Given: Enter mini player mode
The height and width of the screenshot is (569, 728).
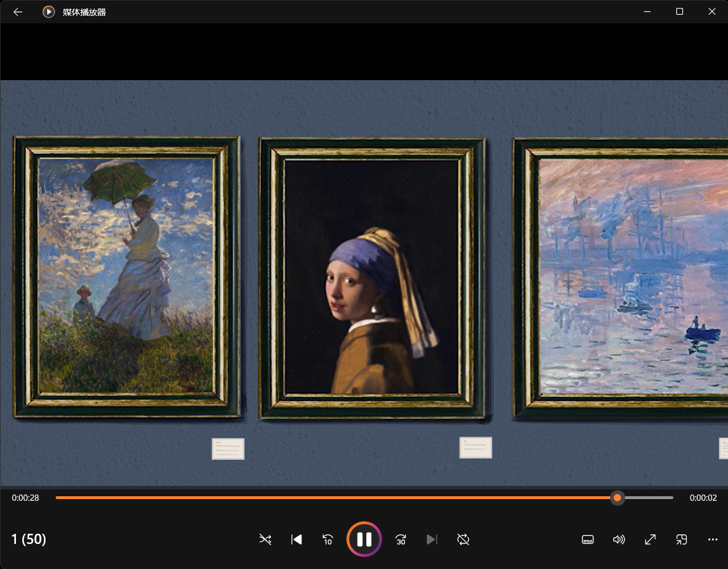Looking at the screenshot, I should 681,539.
